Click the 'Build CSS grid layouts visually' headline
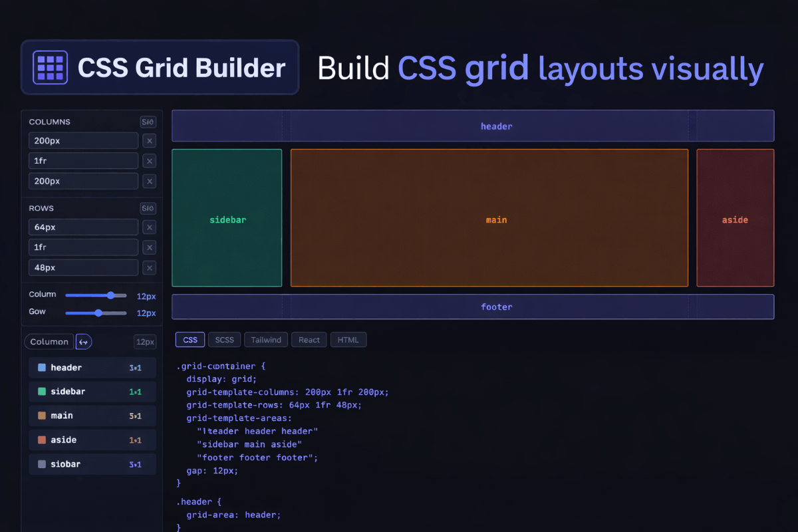Image resolution: width=798 pixels, height=532 pixels. coord(541,68)
